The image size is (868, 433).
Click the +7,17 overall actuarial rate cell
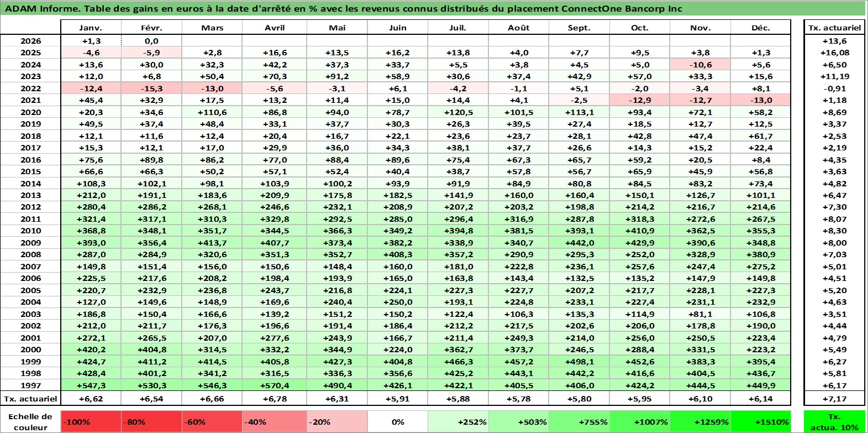(834, 399)
